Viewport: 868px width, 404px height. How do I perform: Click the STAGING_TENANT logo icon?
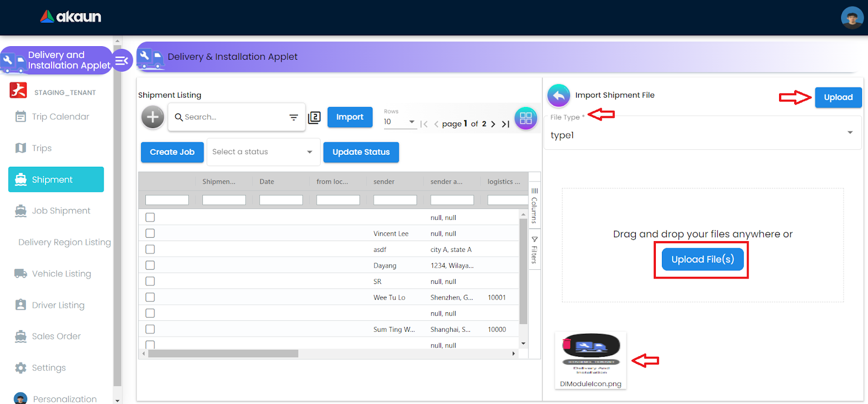pos(18,90)
